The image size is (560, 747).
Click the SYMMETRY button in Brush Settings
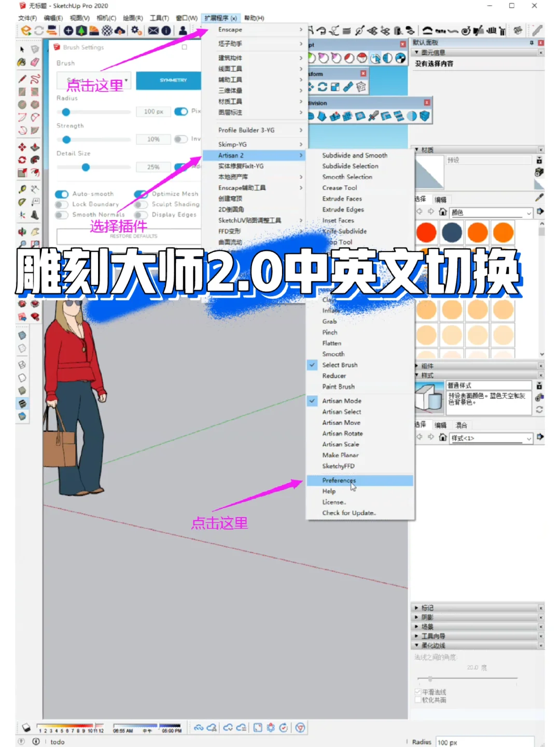click(x=175, y=80)
